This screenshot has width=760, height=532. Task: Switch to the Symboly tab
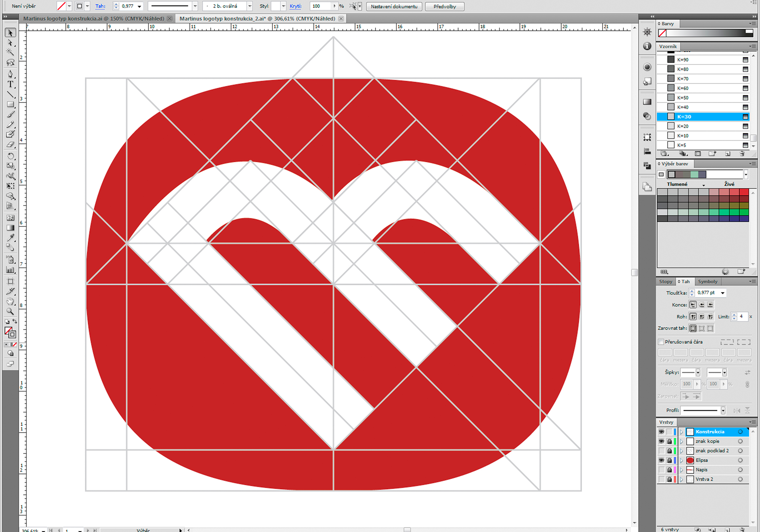tap(707, 281)
